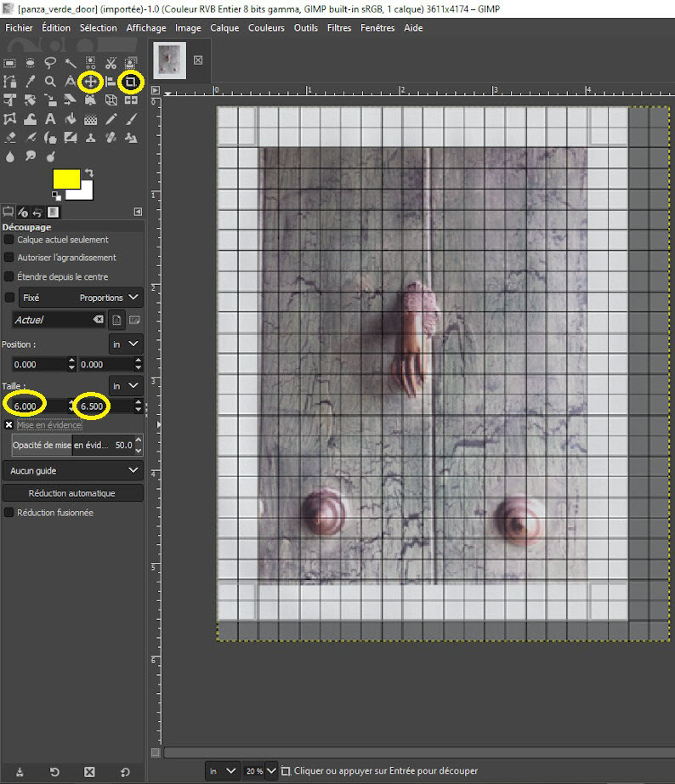Check 'Autoriser l'agrandissement' option
The image size is (675, 784).
point(9,258)
